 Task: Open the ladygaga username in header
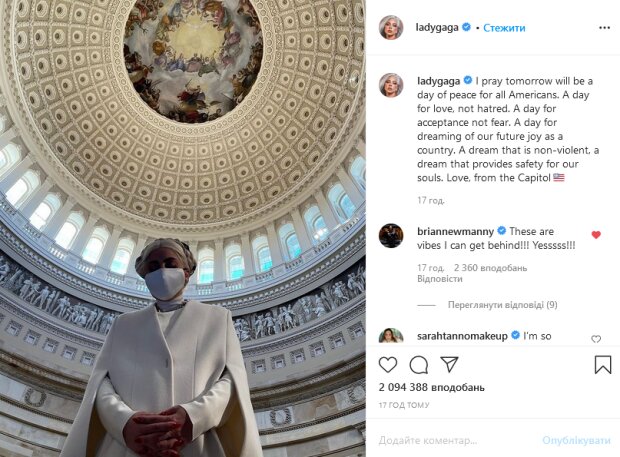[437, 27]
